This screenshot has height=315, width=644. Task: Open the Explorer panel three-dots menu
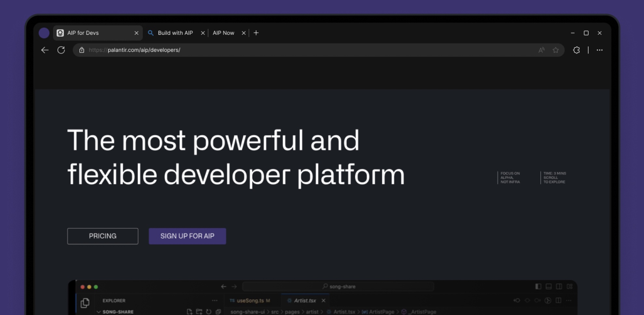tap(215, 301)
